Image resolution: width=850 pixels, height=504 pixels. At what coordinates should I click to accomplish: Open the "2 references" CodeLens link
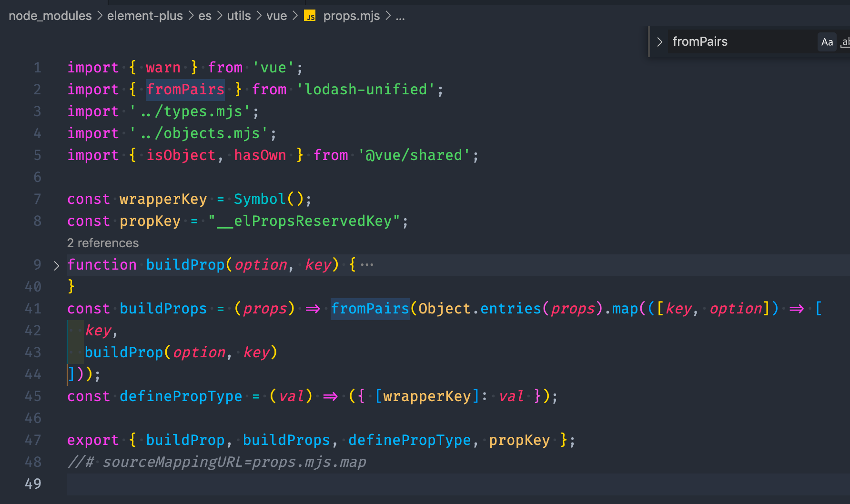(x=102, y=243)
